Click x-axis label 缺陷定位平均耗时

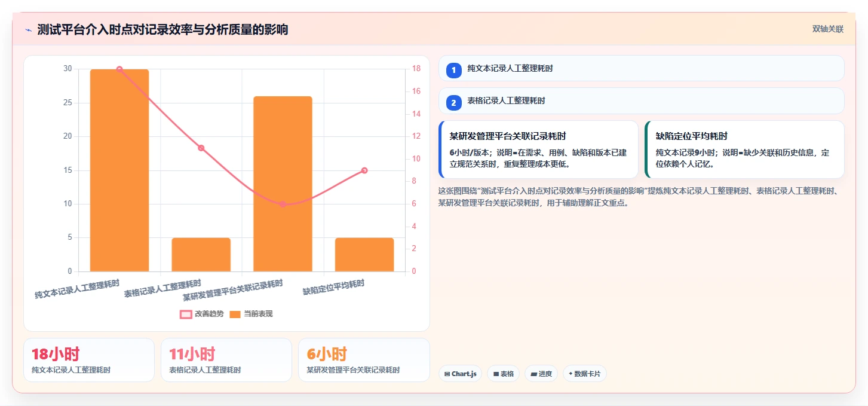[333, 287]
